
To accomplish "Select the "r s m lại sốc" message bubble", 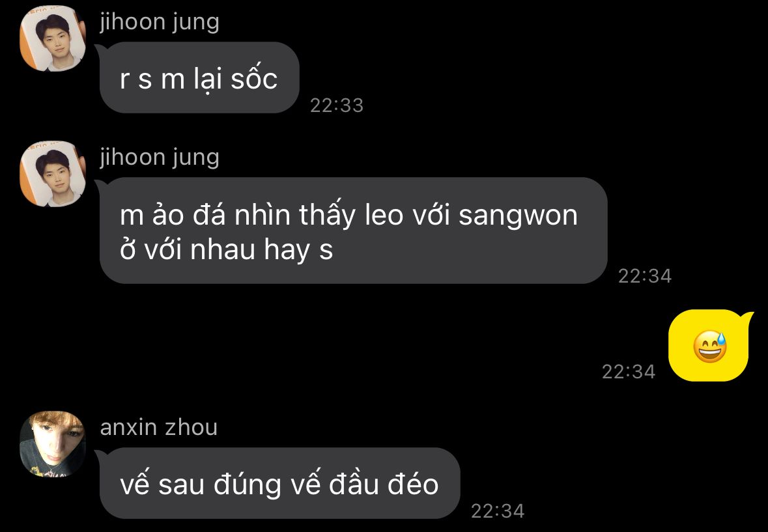I will click(199, 77).
